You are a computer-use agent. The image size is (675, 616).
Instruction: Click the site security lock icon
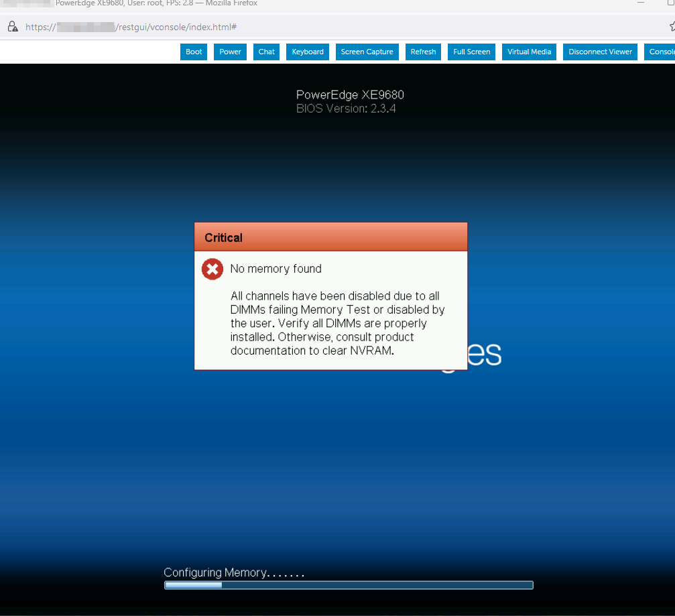(13, 27)
